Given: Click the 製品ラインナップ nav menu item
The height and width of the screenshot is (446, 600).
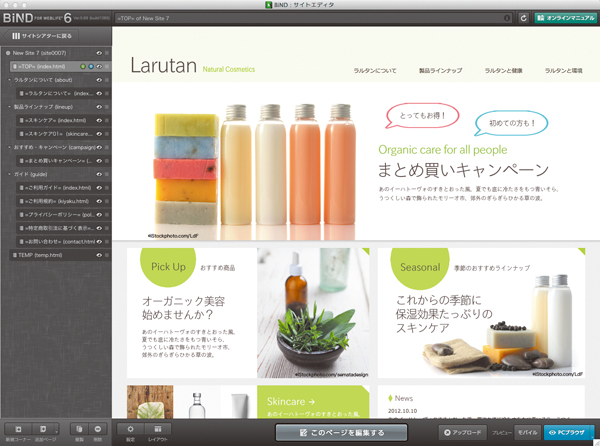Looking at the screenshot, I should [440, 70].
